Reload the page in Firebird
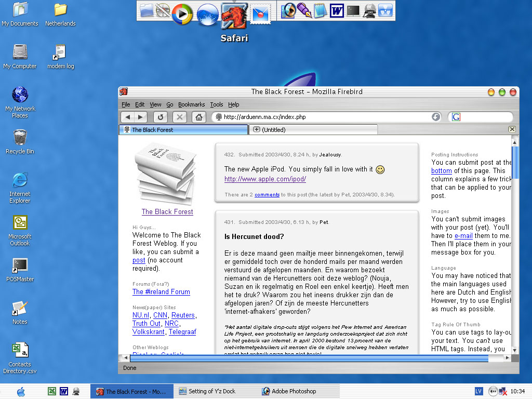 pos(161,117)
